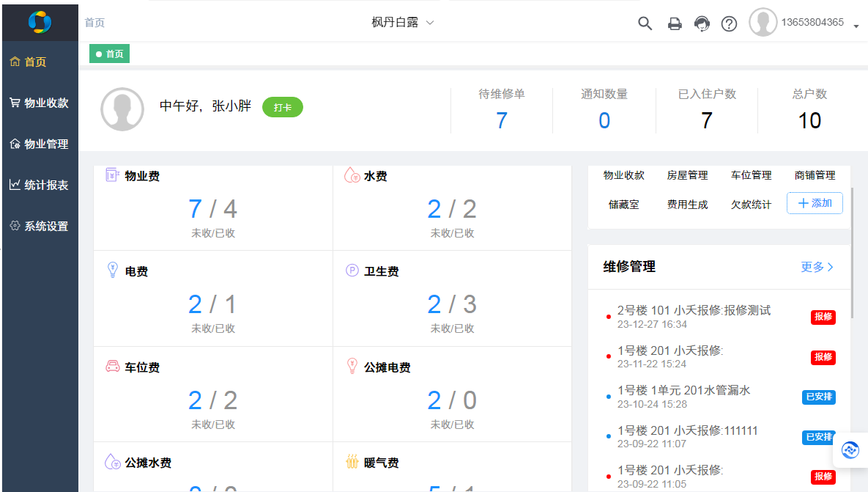Open the 欠款统计 shortcut link
The height and width of the screenshot is (492, 868).
[751, 205]
